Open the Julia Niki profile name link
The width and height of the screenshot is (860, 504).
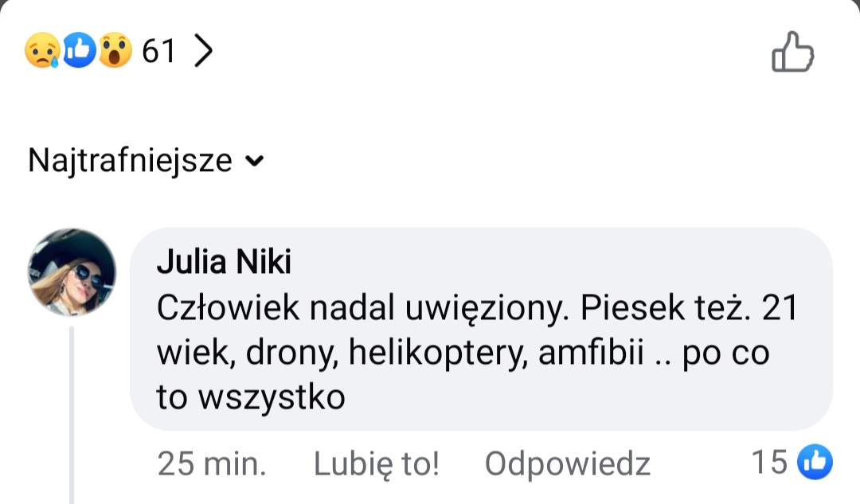tap(224, 262)
